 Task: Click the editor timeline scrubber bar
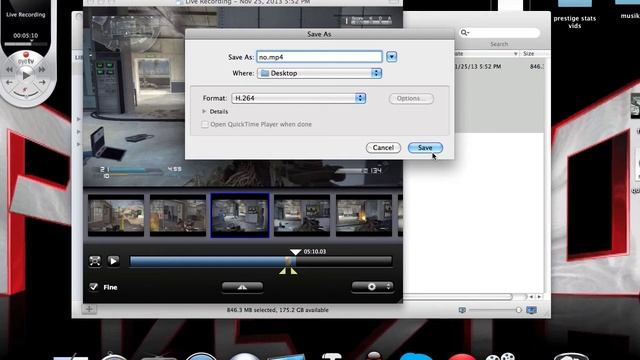(261, 261)
